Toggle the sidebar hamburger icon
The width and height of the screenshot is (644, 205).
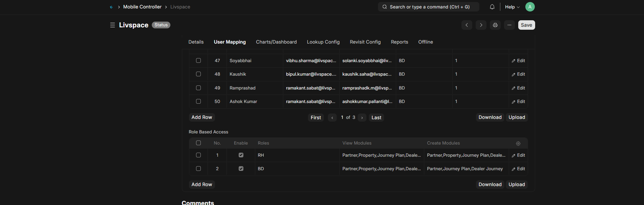pyautogui.click(x=113, y=25)
